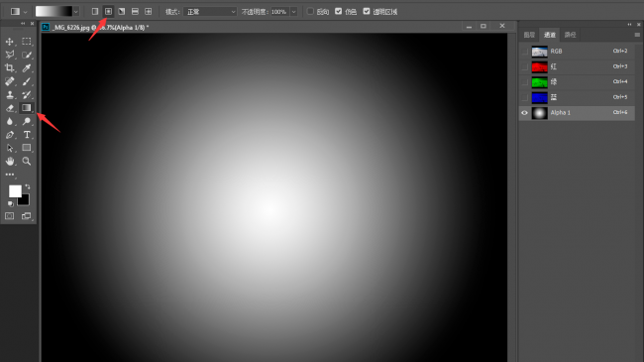This screenshot has height=362, width=644.
Task: Open the Edit Toolbar three-dots menu
Action: tap(10, 175)
